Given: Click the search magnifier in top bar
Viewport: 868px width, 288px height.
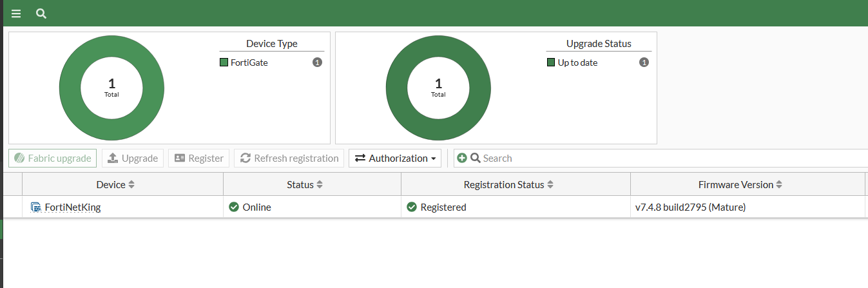Looking at the screenshot, I should pyautogui.click(x=41, y=14).
